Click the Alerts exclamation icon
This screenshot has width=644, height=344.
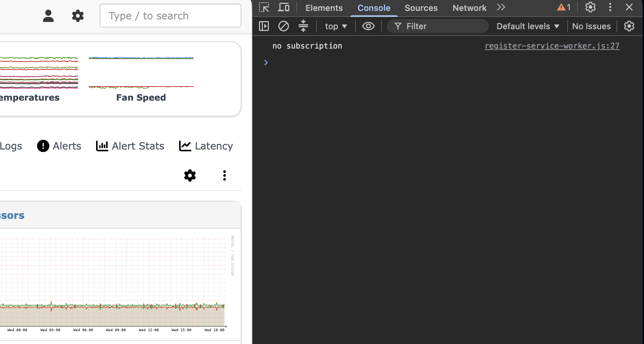(x=43, y=146)
